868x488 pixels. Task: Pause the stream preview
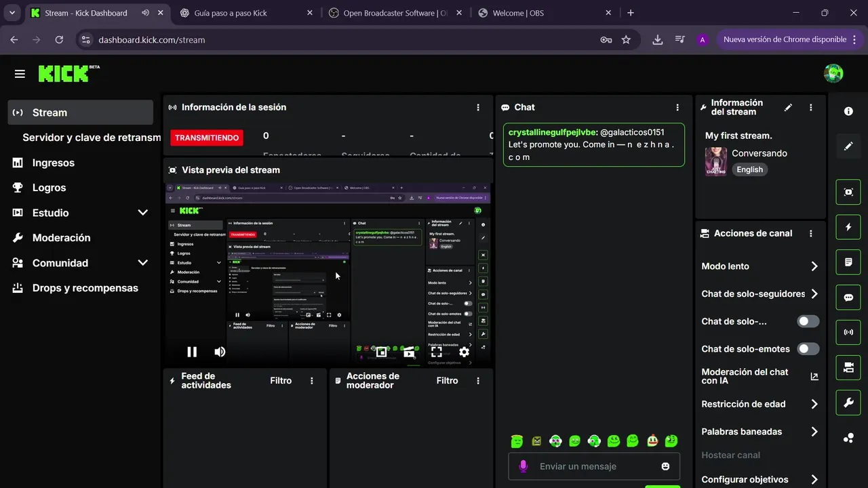click(192, 352)
